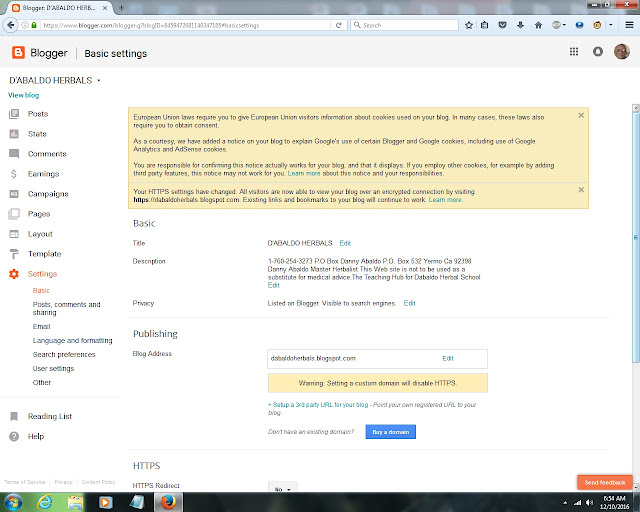The image size is (640, 512).
Task: Open the bookmarks list icon
Action: coord(484,25)
